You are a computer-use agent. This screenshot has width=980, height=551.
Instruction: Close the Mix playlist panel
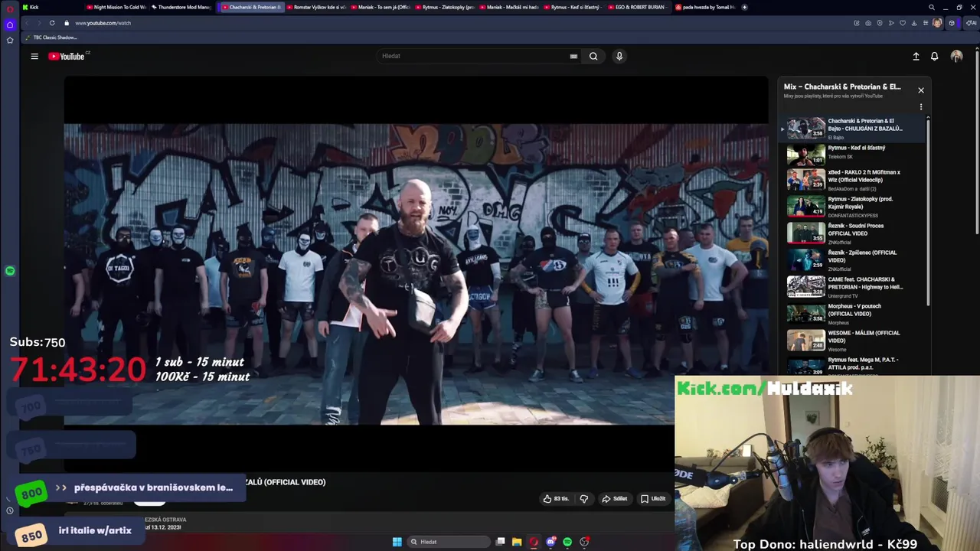pos(921,90)
